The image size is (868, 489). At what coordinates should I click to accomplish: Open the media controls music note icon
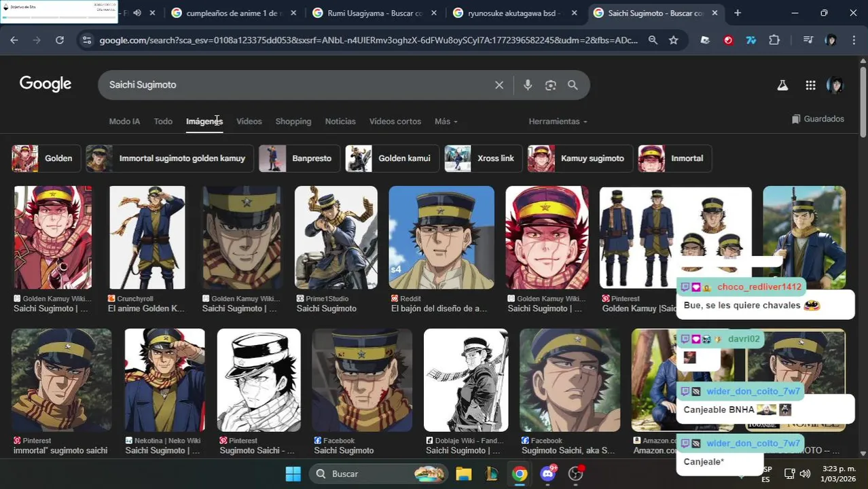coord(808,40)
